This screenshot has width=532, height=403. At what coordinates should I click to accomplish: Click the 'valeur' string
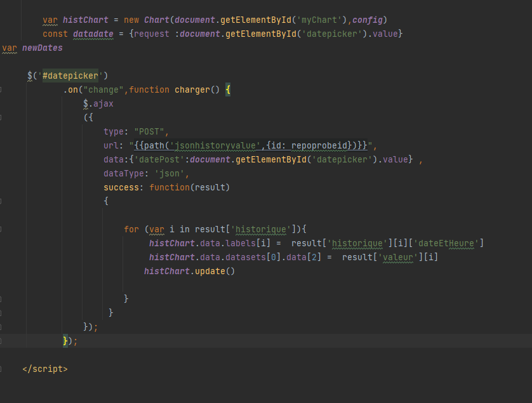click(397, 257)
